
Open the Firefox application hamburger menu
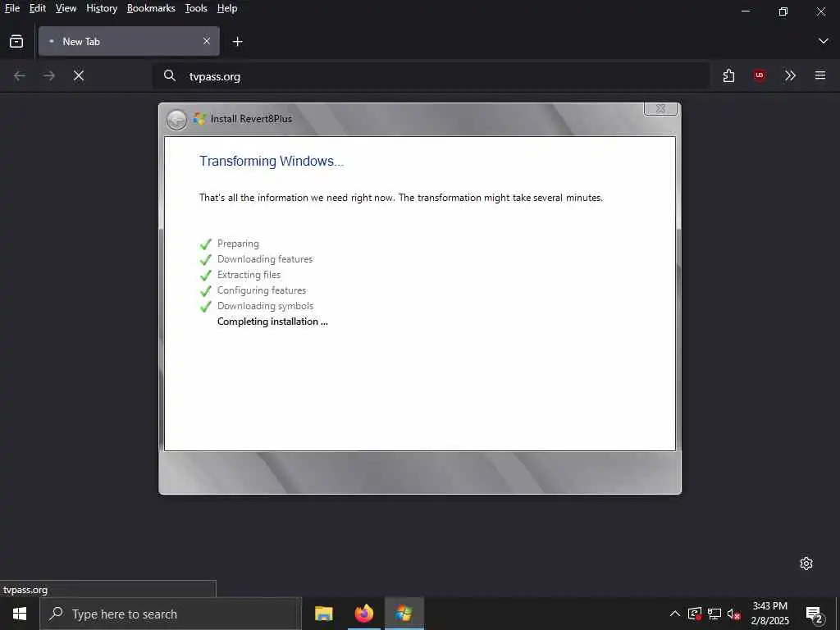click(820, 75)
